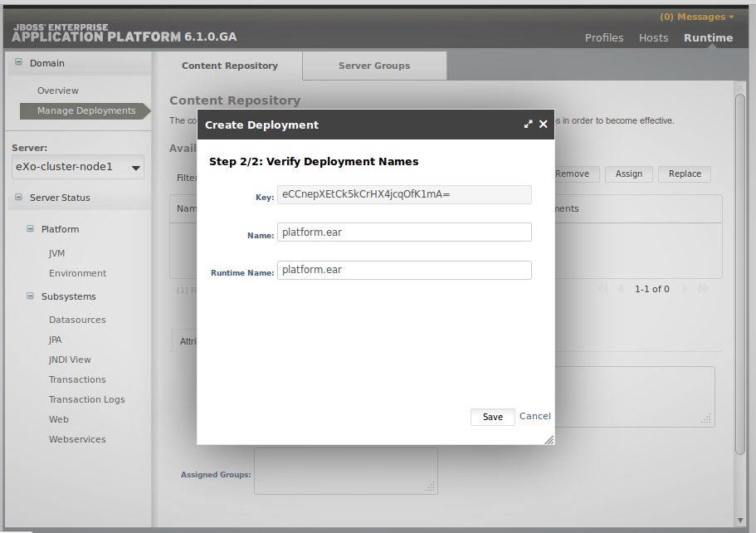Open Datasources subsystem in sidebar

tap(77, 320)
